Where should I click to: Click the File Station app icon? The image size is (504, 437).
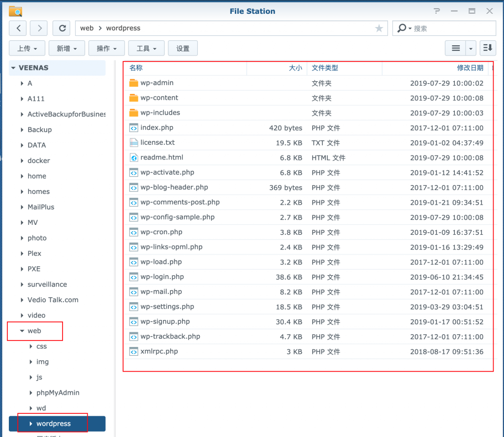(15, 11)
